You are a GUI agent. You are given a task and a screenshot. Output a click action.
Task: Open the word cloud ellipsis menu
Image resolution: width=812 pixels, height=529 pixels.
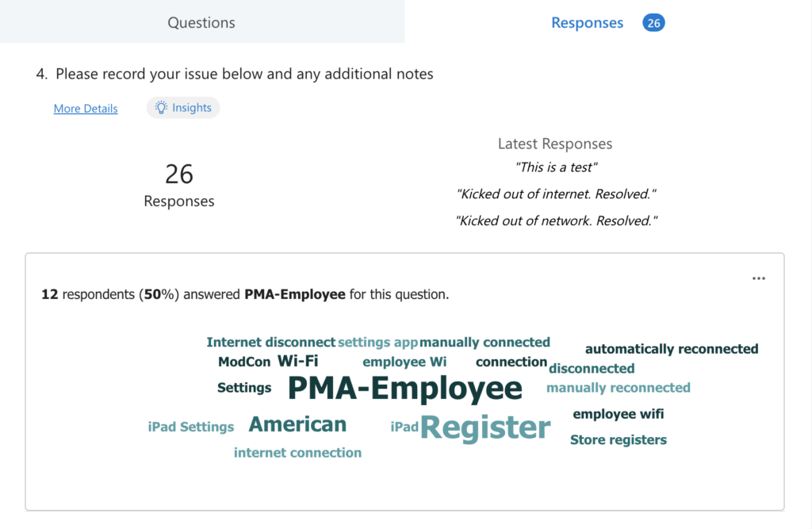coord(759,278)
